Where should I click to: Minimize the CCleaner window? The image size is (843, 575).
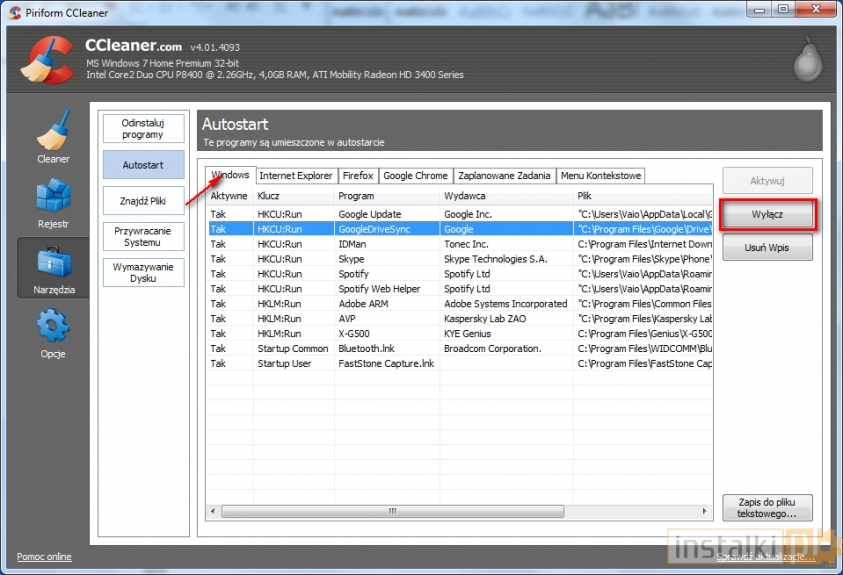760,10
